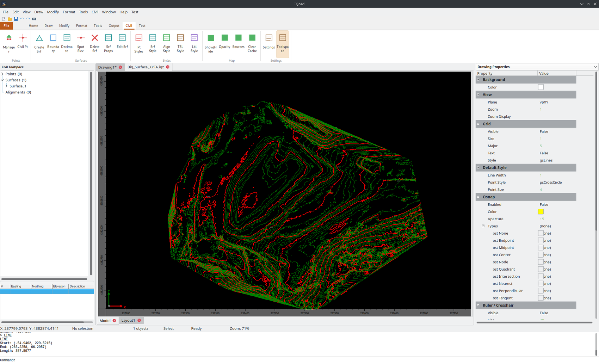Open the Modify menu
The height and width of the screenshot is (364, 599).
(x=53, y=12)
